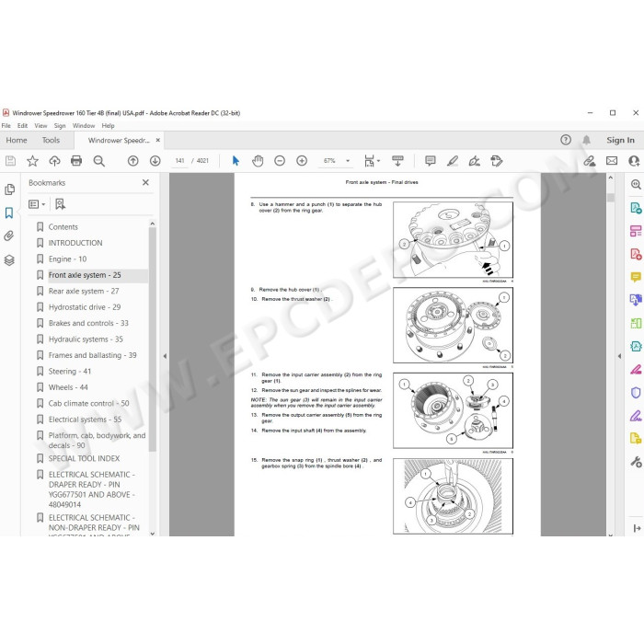Close the Bookmarks panel

pyautogui.click(x=145, y=182)
